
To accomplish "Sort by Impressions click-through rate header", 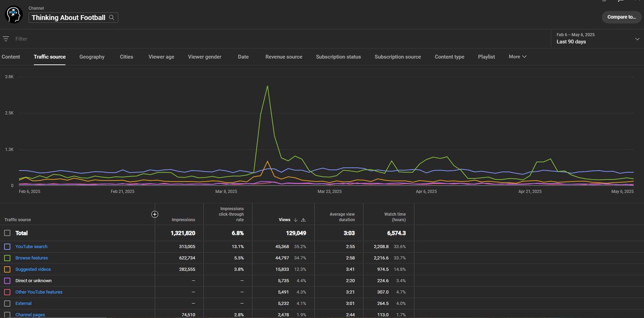I will [x=231, y=214].
